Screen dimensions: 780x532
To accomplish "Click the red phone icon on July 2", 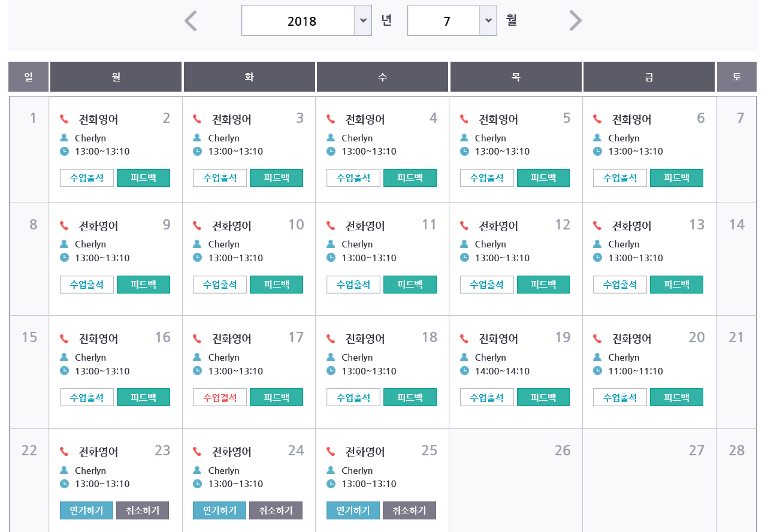I will (65, 120).
